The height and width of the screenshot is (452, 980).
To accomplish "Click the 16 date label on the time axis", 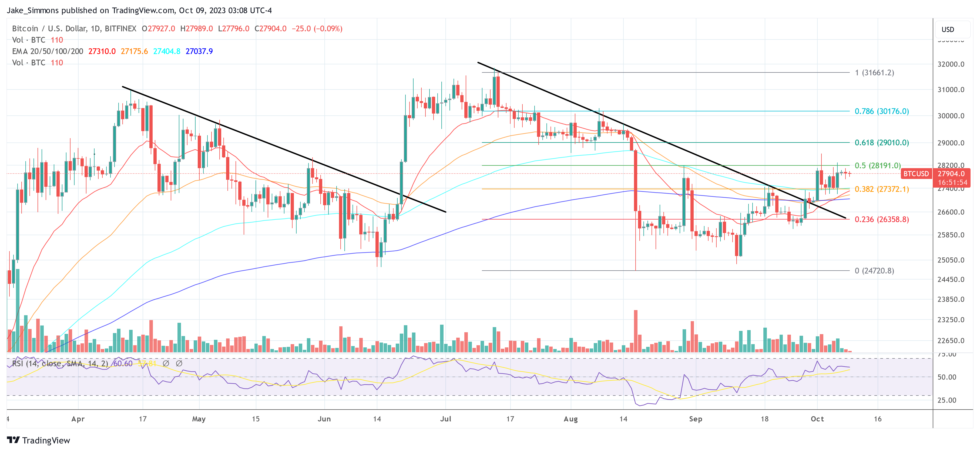I will pyautogui.click(x=878, y=419).
